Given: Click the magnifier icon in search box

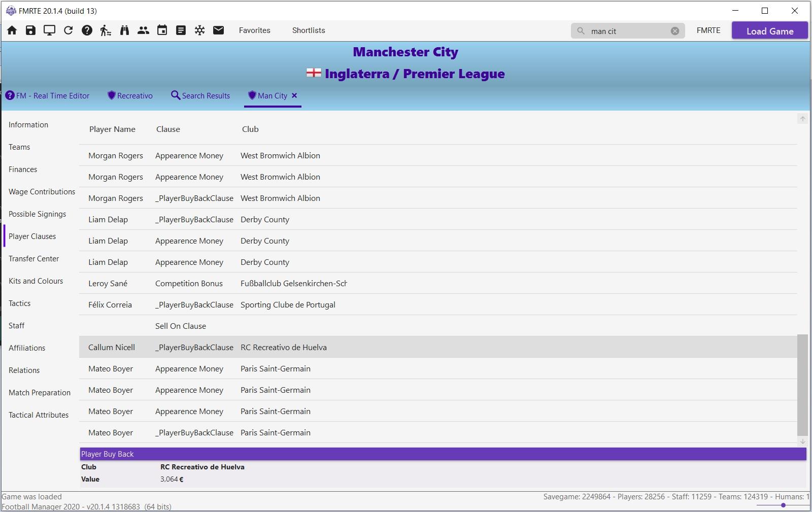Looking at the screenshot, I should pyautogui.click(x=581, y=31).
